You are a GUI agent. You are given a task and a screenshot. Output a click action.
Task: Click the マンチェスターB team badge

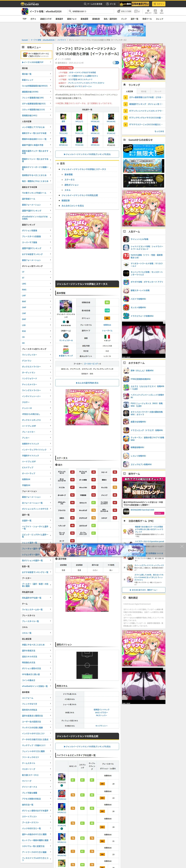(x=66, y=336)
